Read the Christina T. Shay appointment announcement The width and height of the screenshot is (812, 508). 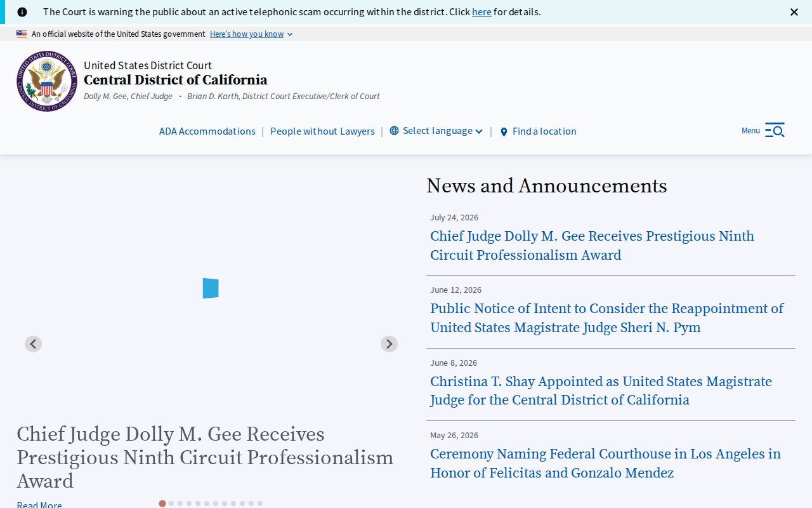(601, 391)
